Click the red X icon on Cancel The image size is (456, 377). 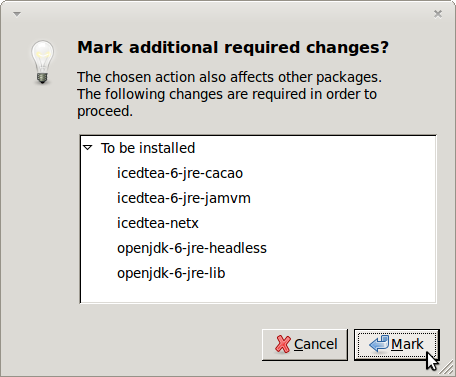(283, 344)
